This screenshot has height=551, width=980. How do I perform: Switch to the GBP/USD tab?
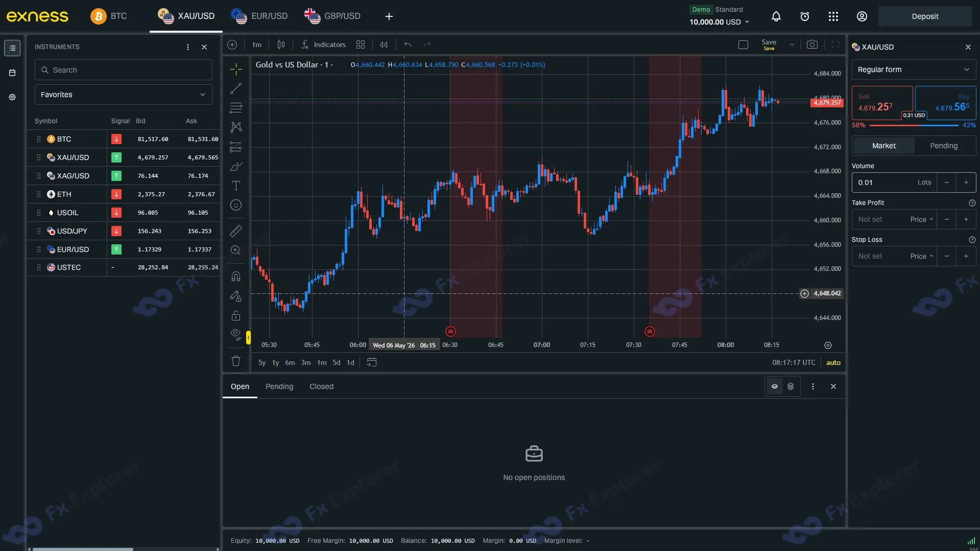(x=332, y=16)
